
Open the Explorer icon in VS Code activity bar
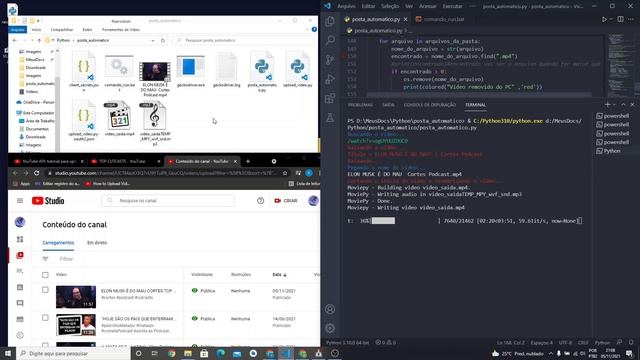[x=330, y=21]
